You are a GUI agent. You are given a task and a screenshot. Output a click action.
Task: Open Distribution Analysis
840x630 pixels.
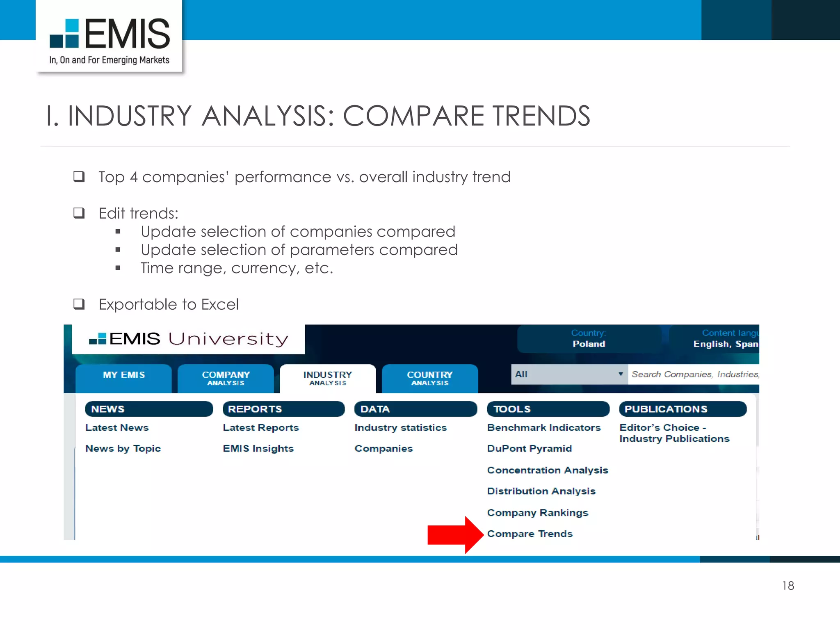tap(541, 491)
